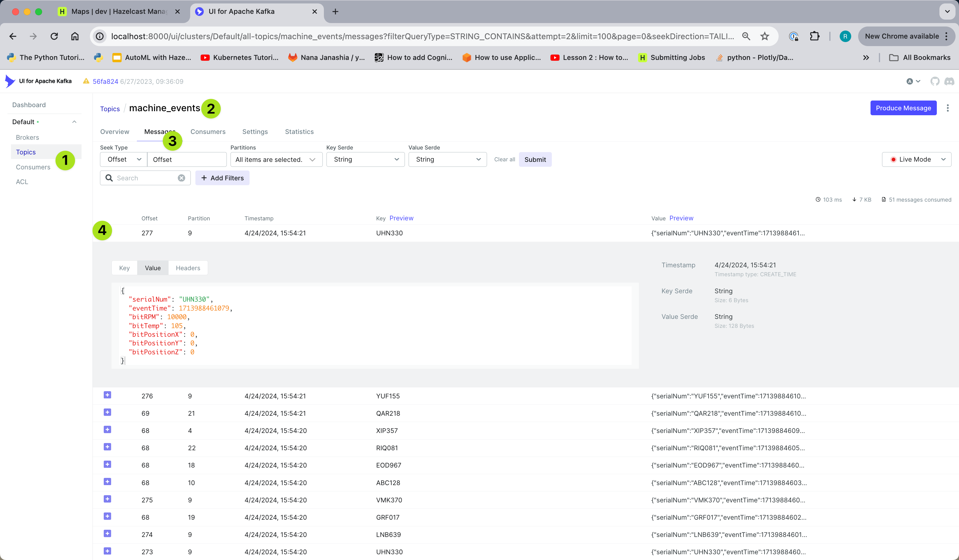Click the Submit filter button
Viewport: 959px width, 560px height.
tap(535, 159)
